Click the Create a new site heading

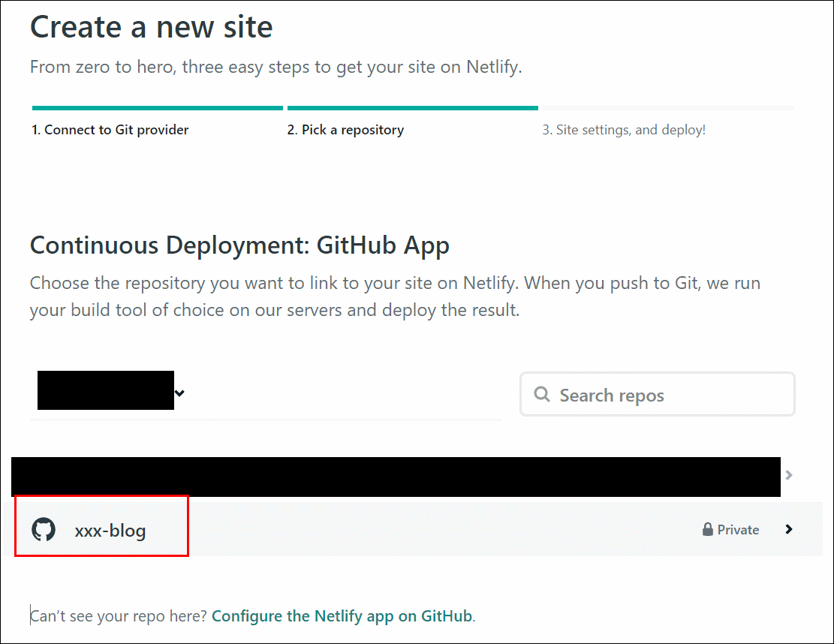click(151, 26)
